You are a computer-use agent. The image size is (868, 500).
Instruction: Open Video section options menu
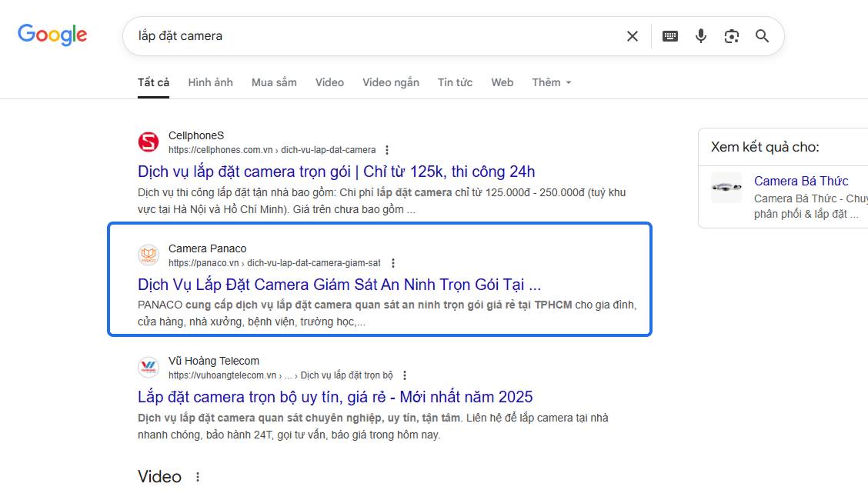[x=198, y=477]
